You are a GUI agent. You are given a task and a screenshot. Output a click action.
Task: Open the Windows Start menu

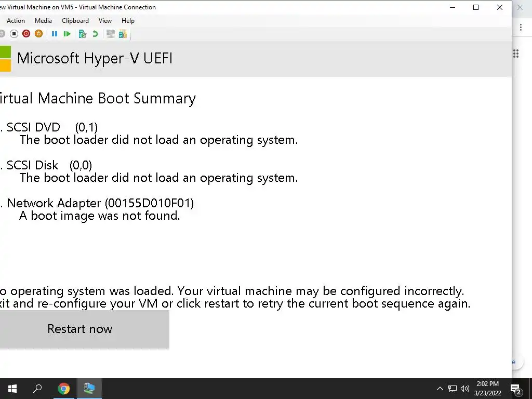[12, 389]
